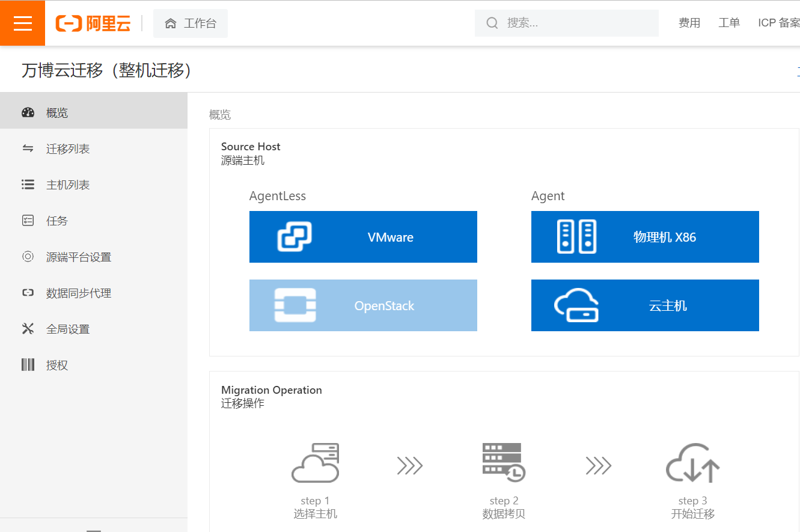
Task: Click the step 2 data copy icon
Action: [x=504, y=462]
